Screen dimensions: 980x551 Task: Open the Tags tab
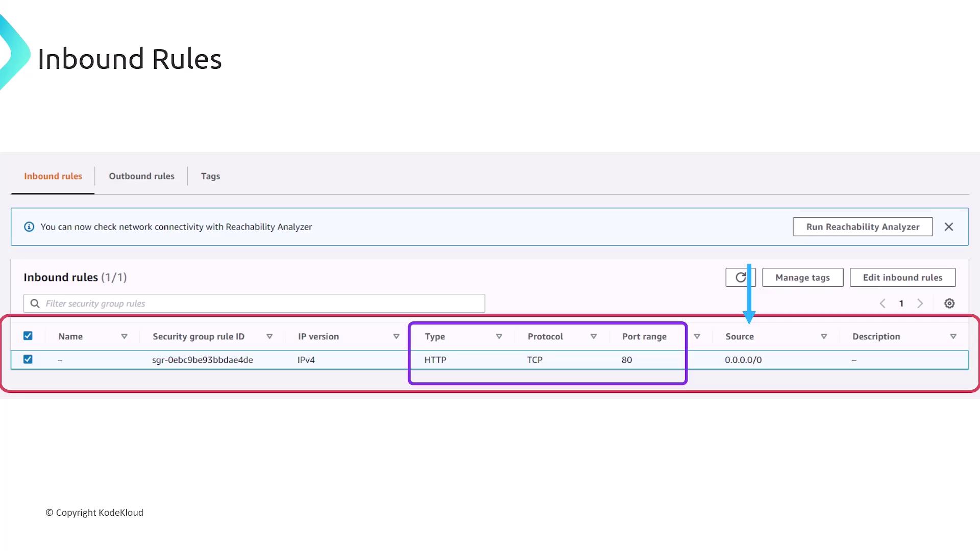(210, 176)
